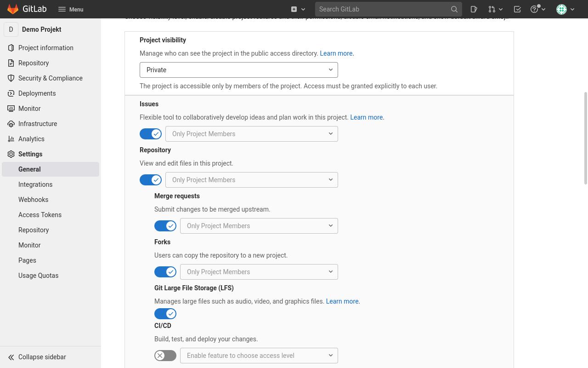588x368 pixels.
Task: Open the Project visibility Private dropdown
Action: coord(238,70)
